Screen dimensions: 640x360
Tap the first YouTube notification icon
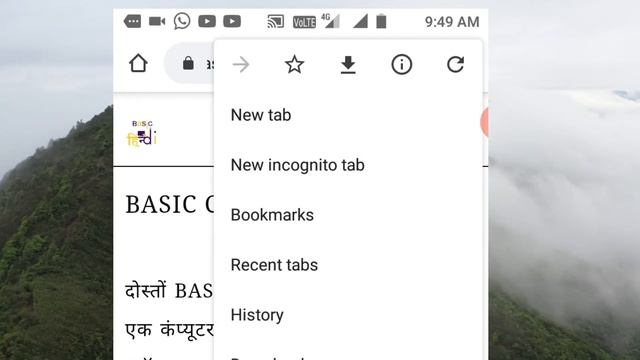tap(207, 21)
